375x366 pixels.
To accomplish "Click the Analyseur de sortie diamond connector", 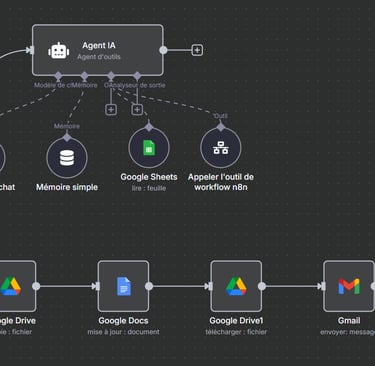I will [x=137, y=76].
